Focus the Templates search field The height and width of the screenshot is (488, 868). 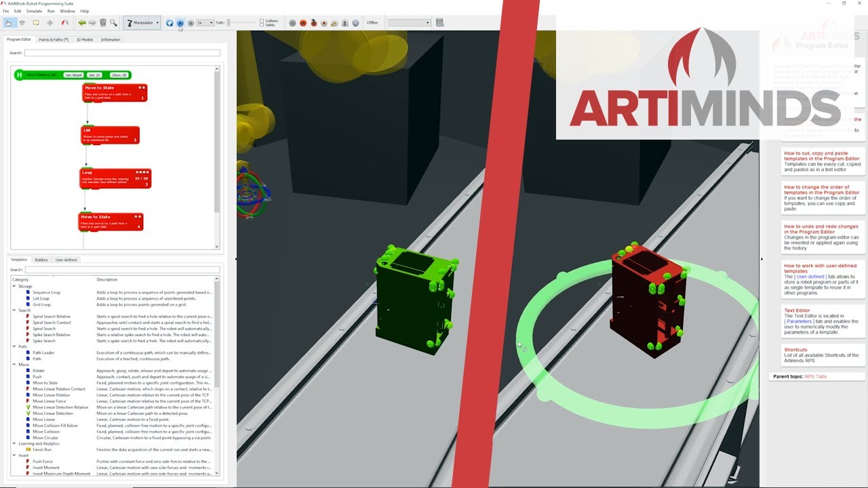pos(123,270)
